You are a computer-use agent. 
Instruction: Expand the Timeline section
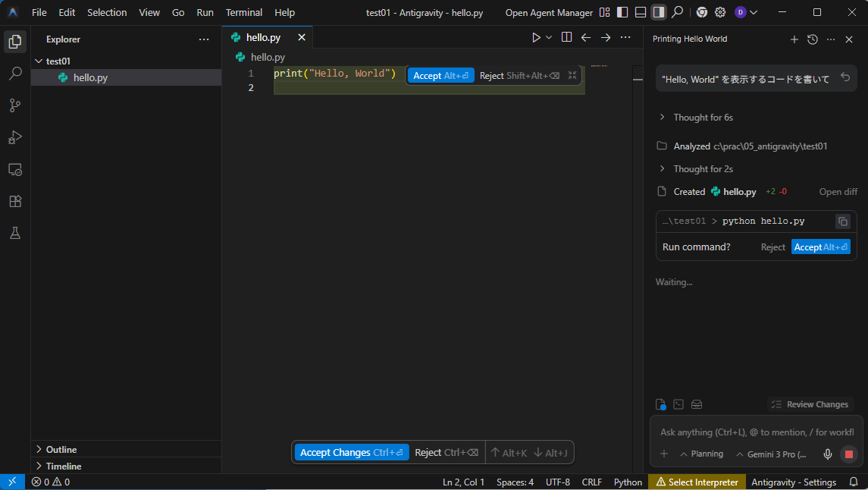coord(126,466)
